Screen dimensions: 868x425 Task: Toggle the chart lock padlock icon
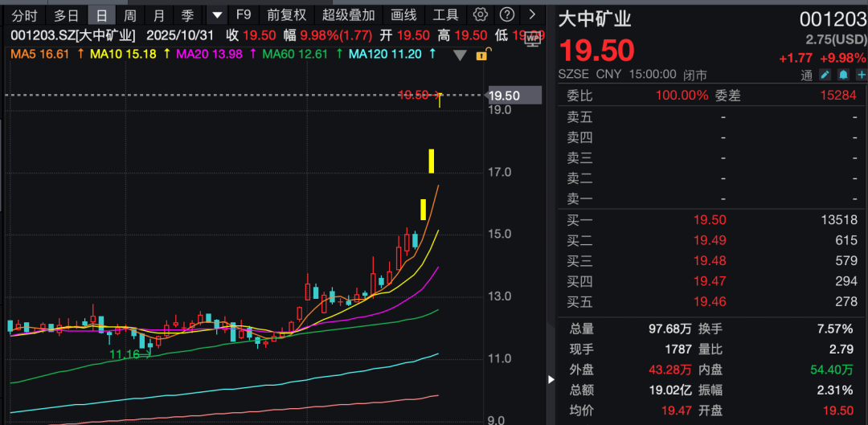482,55
